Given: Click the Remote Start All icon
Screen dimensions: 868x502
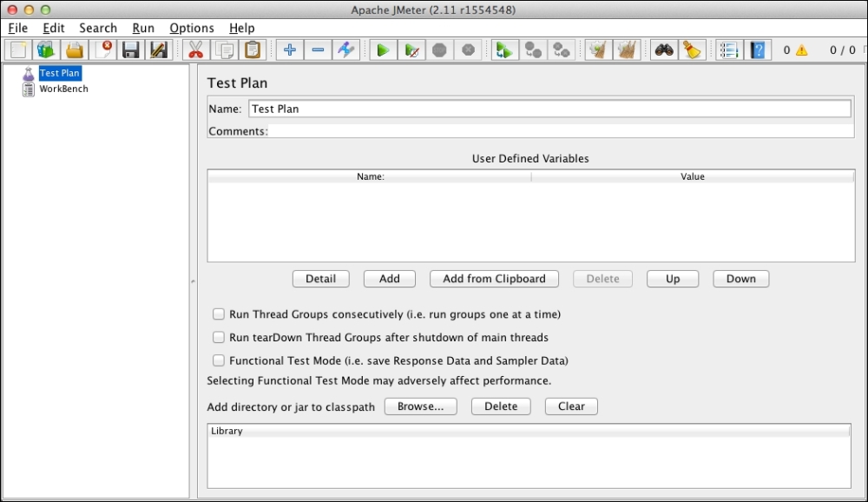Looking at the screenshot, I should (504, 50).
